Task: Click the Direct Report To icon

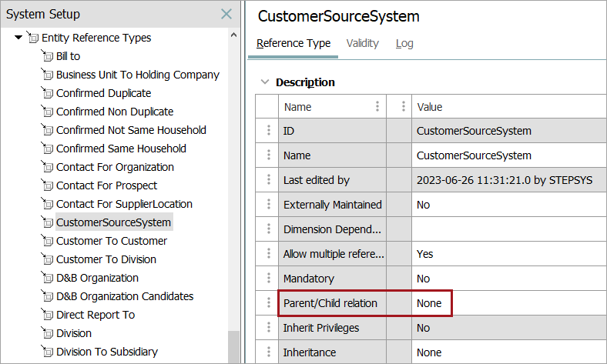Action: [x=47, y=315]
